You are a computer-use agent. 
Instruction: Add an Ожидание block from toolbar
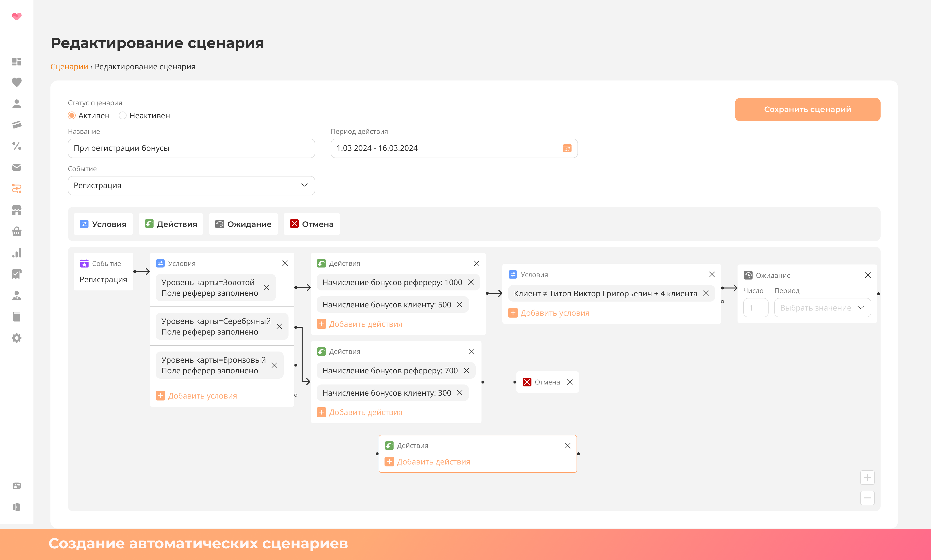click(243, 224)
